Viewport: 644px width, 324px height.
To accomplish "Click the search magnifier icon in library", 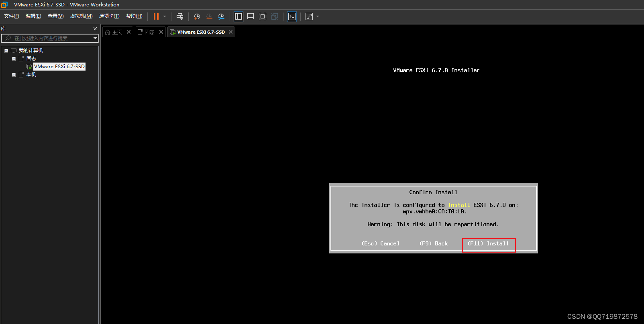I will point(8,38).
